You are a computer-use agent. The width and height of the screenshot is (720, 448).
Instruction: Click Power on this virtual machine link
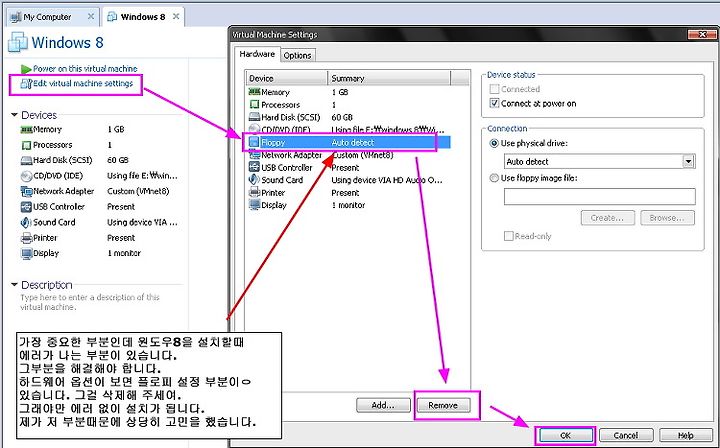(x=85, y=69)
